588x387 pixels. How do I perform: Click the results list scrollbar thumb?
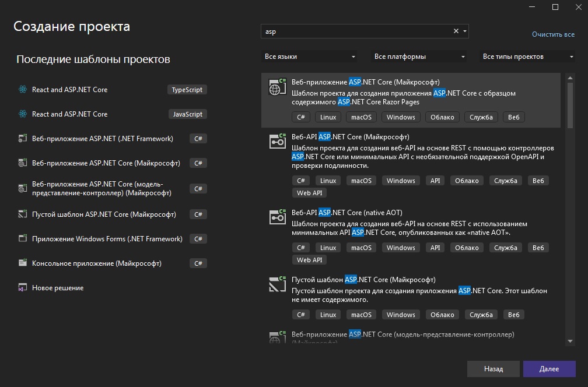tap(570, 105)
